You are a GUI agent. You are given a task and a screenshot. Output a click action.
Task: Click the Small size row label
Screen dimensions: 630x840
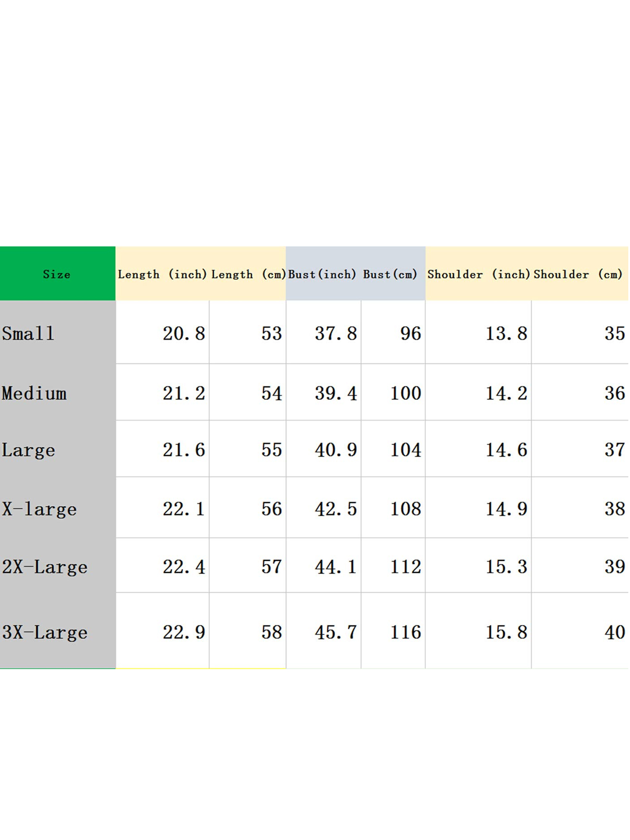point(29,334)
